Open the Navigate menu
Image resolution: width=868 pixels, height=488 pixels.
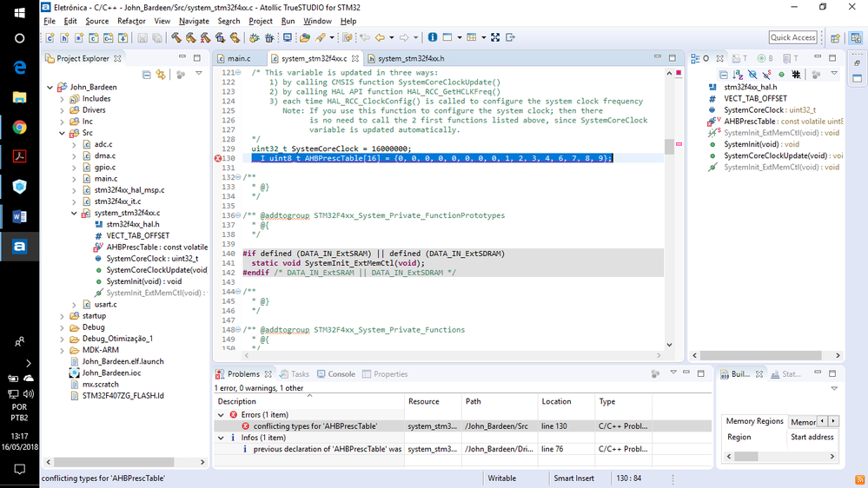[x=194, y=21]
